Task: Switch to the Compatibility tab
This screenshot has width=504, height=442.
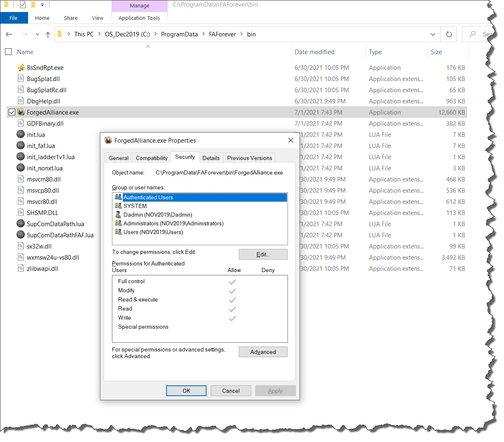Action: (152, 158)
